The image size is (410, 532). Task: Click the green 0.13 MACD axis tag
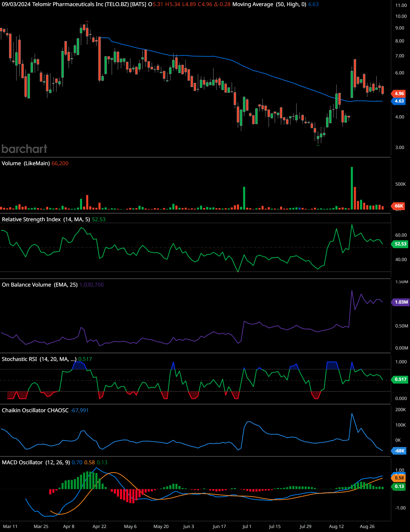[x=399, y=486]
